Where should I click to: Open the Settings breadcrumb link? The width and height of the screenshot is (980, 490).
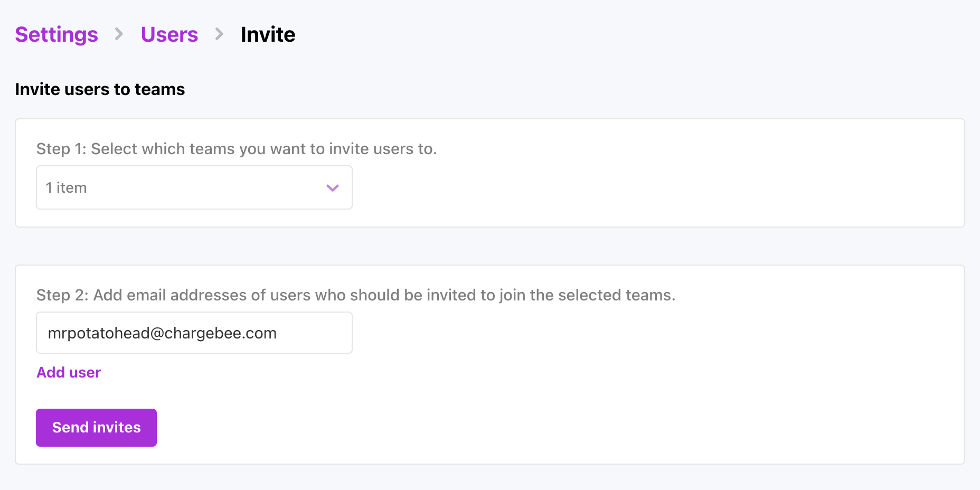point(56,35)
